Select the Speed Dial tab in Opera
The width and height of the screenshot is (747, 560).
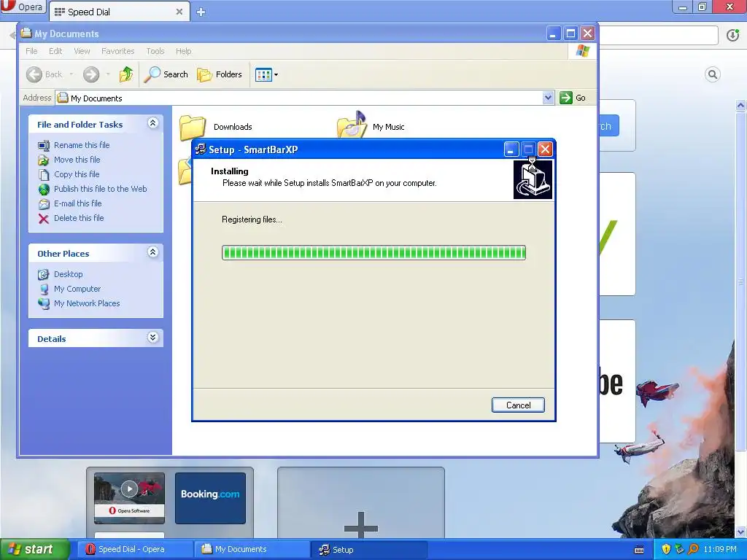119,12
